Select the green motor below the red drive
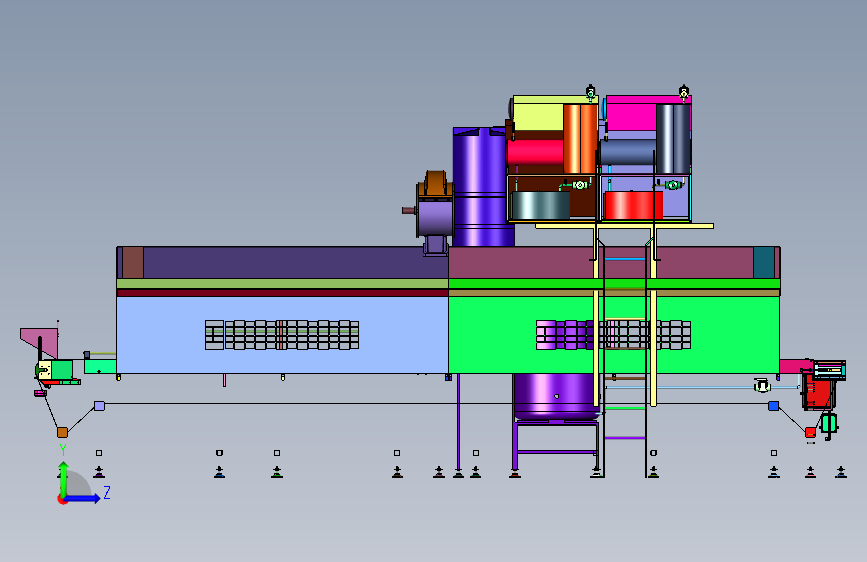The image size is (867, 562). (x=828, y=424)
